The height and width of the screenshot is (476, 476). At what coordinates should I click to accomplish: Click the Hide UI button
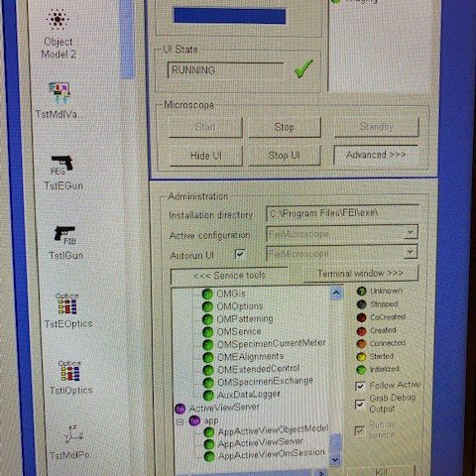205,156
